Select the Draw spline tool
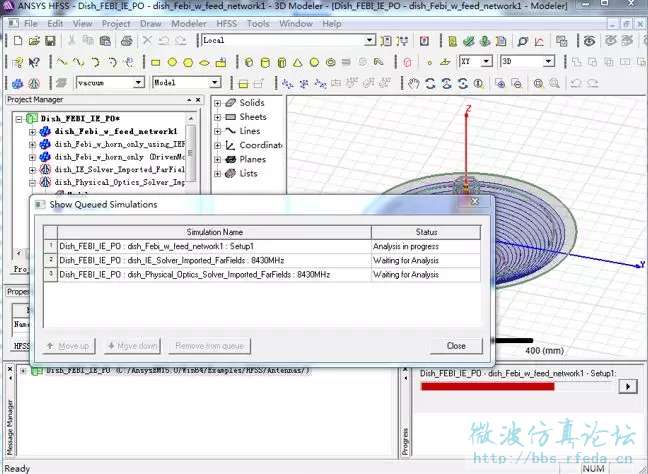Viewport: 648px width, 474px height. click(x=78, y=62)
